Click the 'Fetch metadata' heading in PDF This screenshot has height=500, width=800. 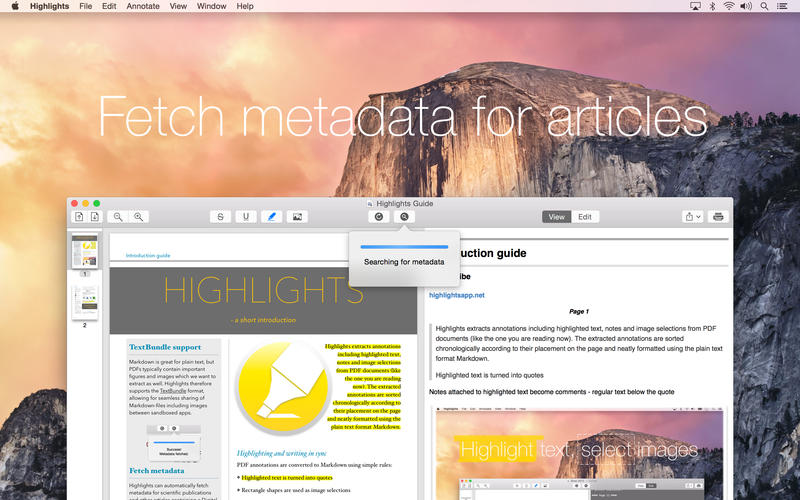(x=157, y=470)
